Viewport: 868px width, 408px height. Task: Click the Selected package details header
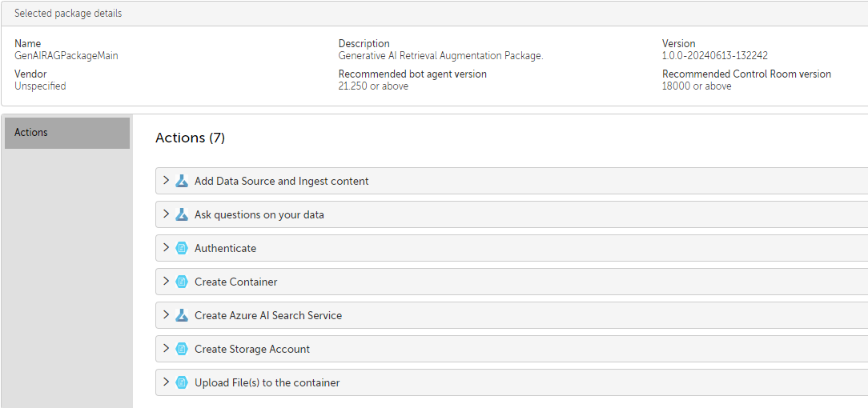68,14
